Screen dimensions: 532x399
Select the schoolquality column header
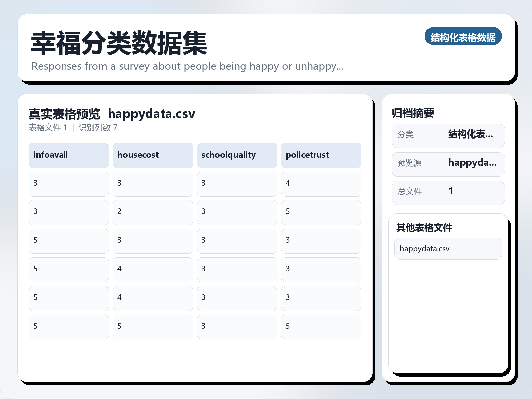[237, 155]
